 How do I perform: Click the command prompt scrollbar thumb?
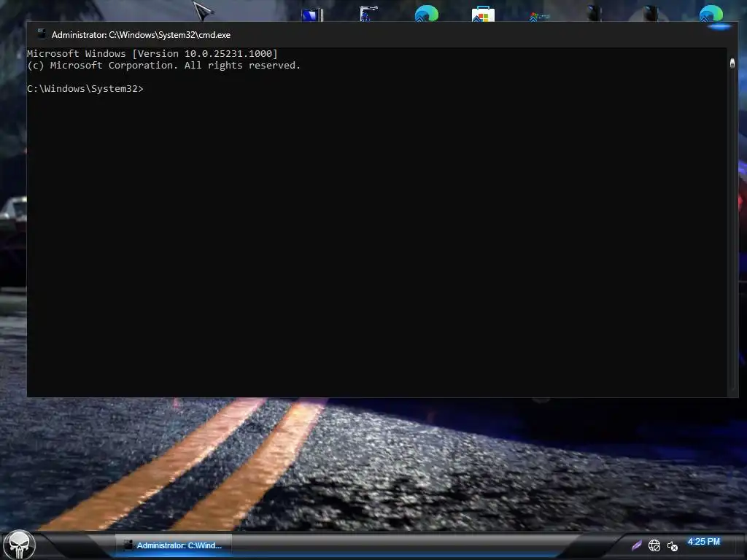tap(732, 63)
